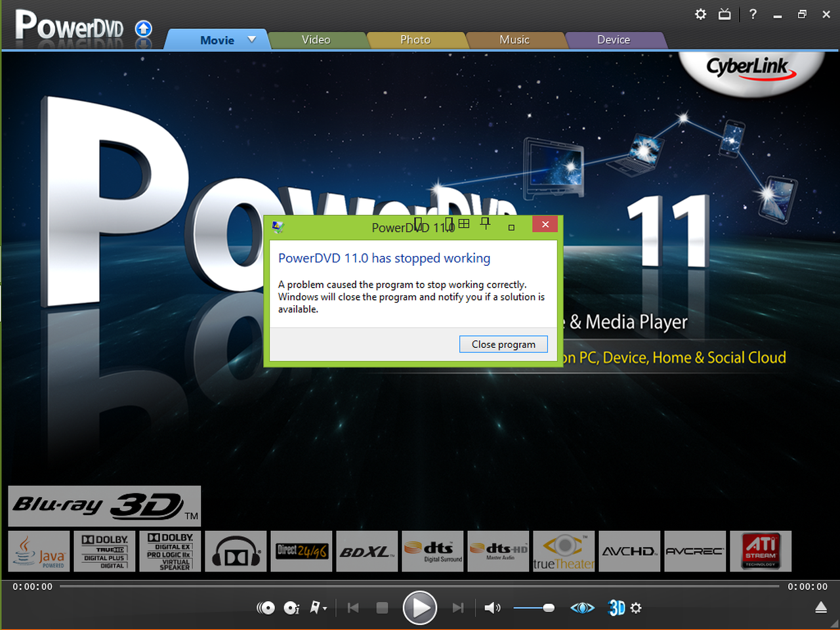The image size is (840, 630).
Task: Click the trueTheater badge
Action: [x=564, y=551]
